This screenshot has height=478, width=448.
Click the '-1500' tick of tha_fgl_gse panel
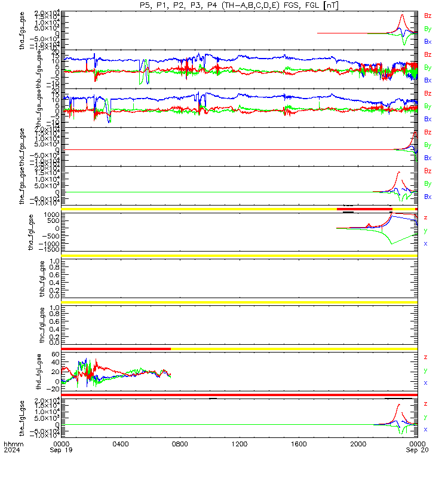click(49, 249)
